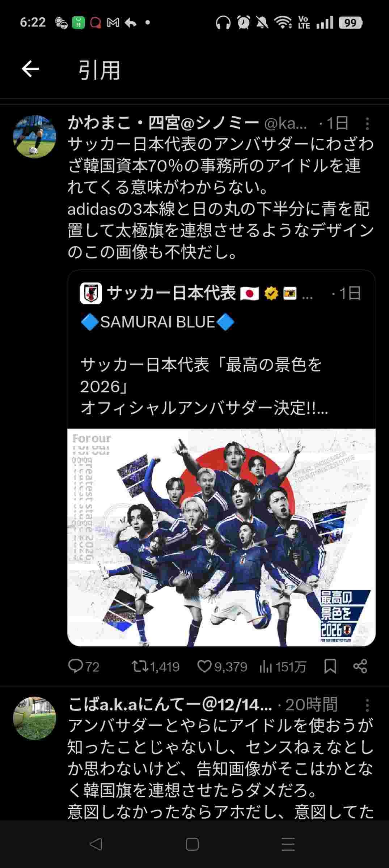Tap the Android back navigation button
Screen dimensions: 389x868
pos(96,844)
